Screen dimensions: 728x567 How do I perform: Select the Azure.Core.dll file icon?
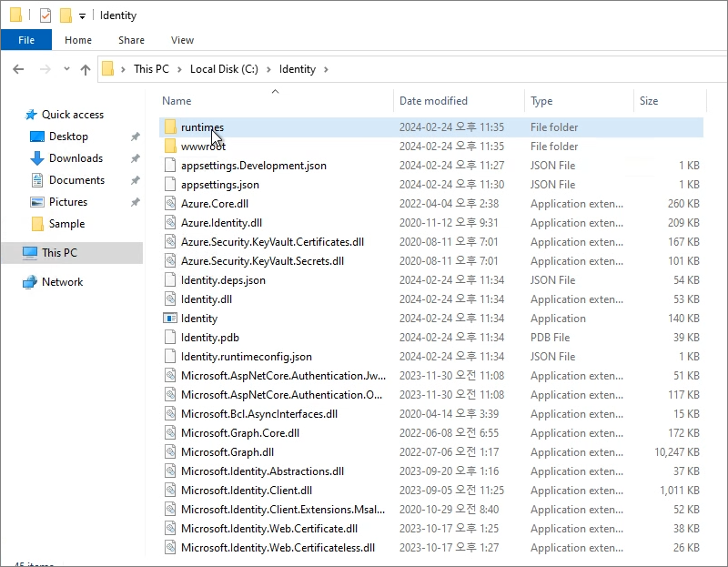coord(170,203)
